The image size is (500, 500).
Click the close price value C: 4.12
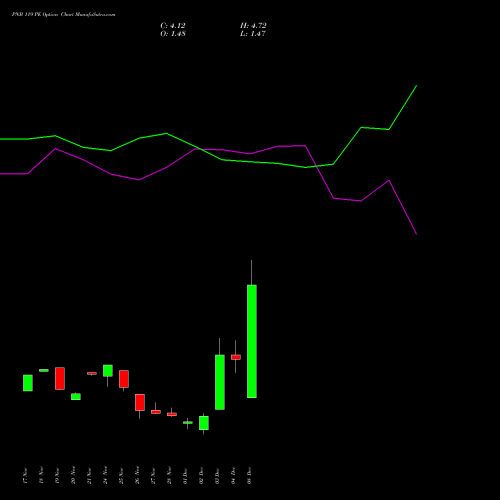[x=173, y=26]
